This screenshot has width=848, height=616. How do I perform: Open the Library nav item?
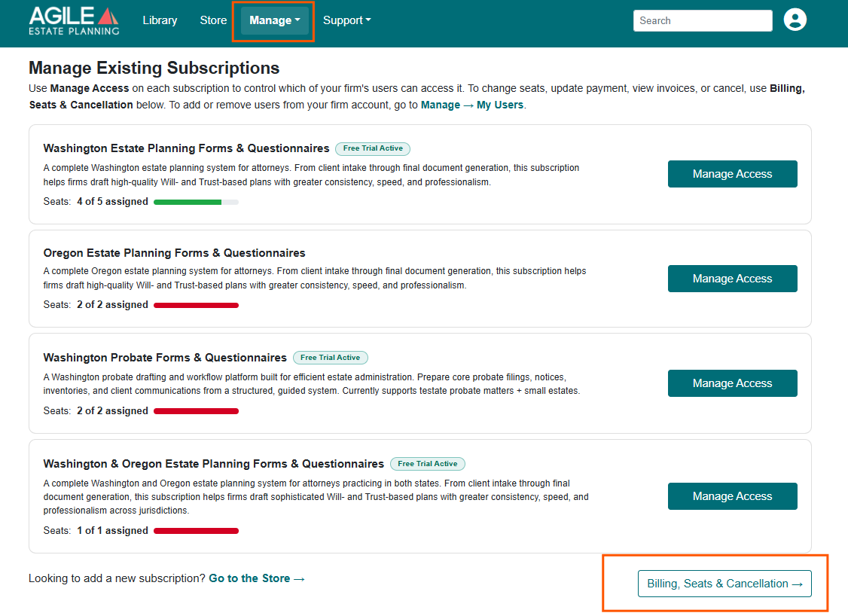(x=160, y=20)
